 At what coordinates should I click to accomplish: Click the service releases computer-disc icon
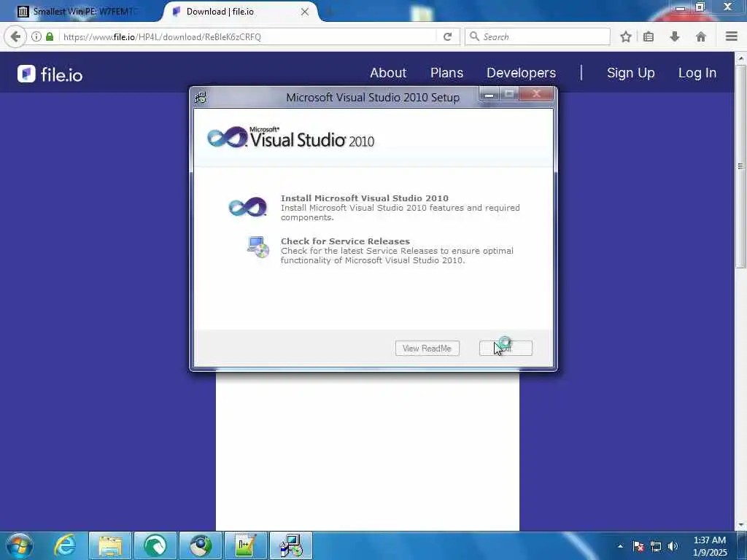click(258, 247)
